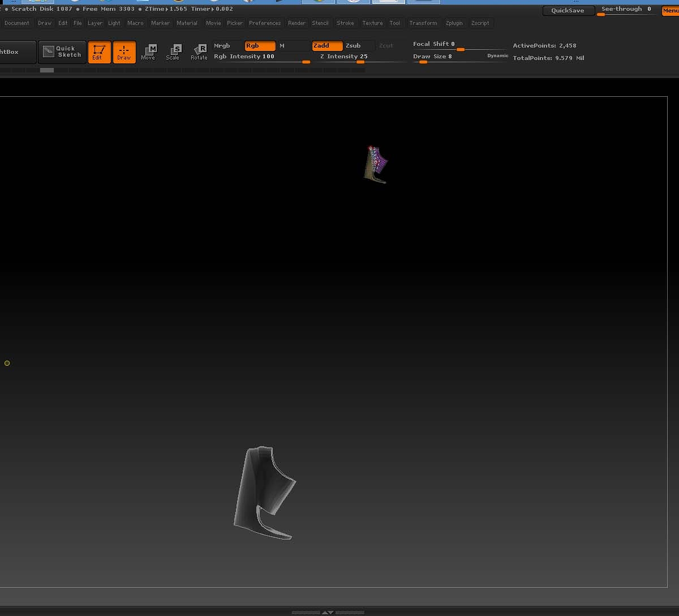
Task: Click the Timer 0.002 status text
Action: point(212,9)
